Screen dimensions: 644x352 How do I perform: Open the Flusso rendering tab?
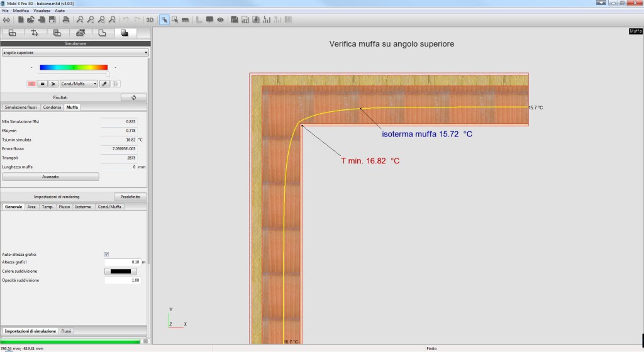pyautogui.click(x=65, y=207)
